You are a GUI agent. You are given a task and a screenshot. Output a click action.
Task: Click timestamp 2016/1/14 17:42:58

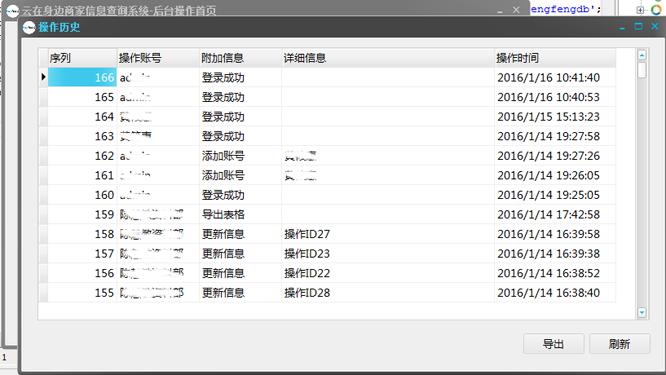[x=548, y=214]
